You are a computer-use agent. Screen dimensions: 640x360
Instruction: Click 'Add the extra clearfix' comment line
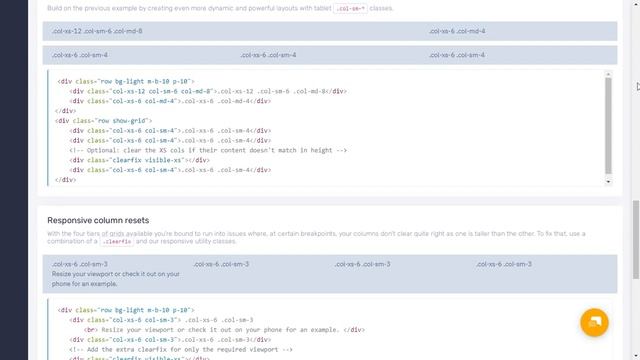click(181, 349)
